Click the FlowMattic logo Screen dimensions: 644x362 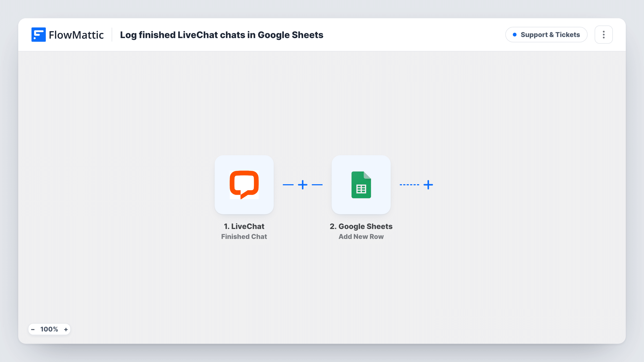point(68,35)
